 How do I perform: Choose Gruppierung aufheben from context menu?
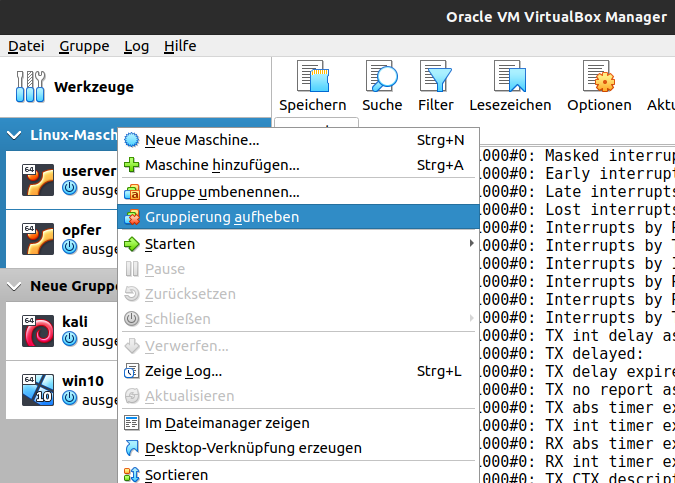[221, 217]
